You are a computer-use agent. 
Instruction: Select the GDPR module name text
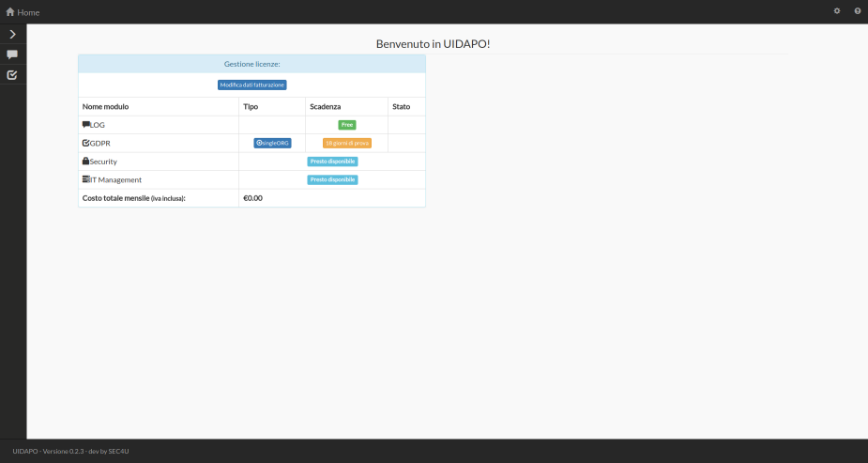tap(100, 144)
